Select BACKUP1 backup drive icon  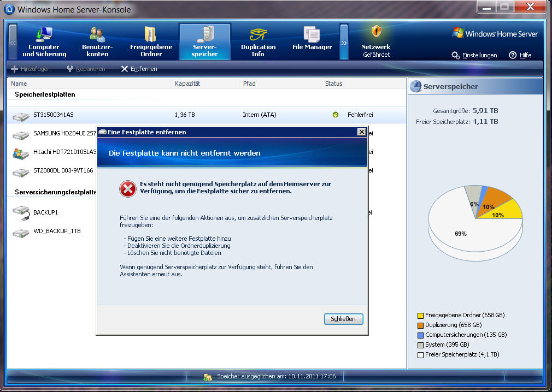tap(21, 213)
